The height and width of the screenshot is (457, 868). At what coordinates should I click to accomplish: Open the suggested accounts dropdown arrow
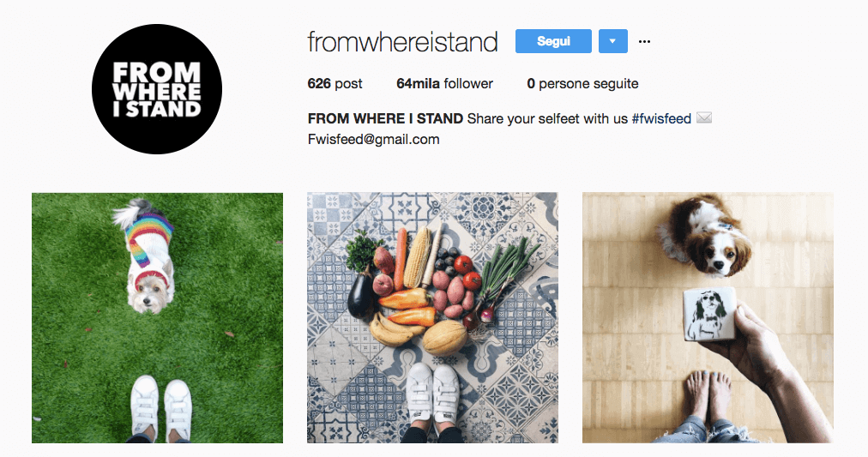click(612, 41)
